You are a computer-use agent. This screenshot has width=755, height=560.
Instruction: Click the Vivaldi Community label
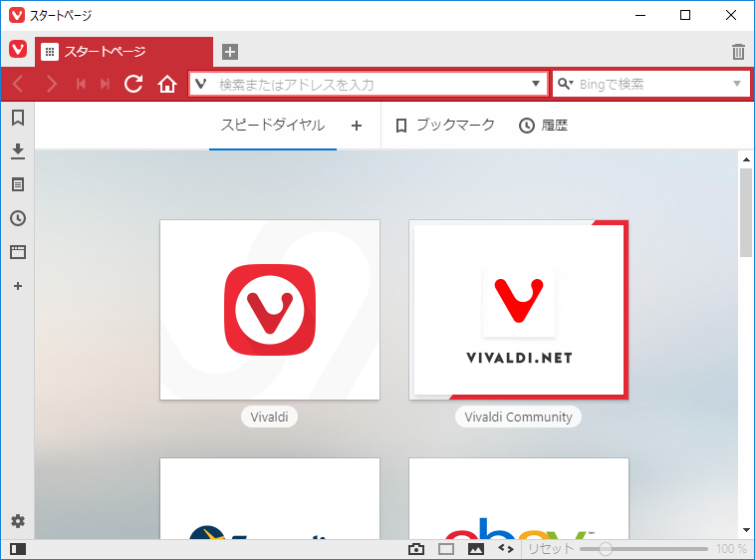pyautogui.click(x=518, y=417)
